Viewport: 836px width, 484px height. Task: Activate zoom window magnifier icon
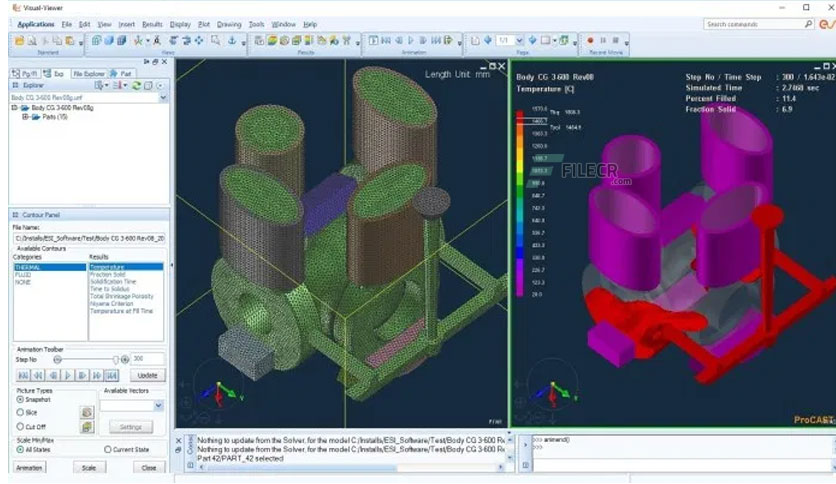[215, 41]
